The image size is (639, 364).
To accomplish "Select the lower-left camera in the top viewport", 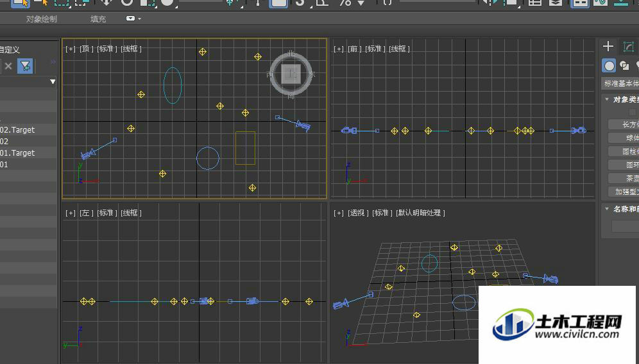I will [x=88, y=154].
